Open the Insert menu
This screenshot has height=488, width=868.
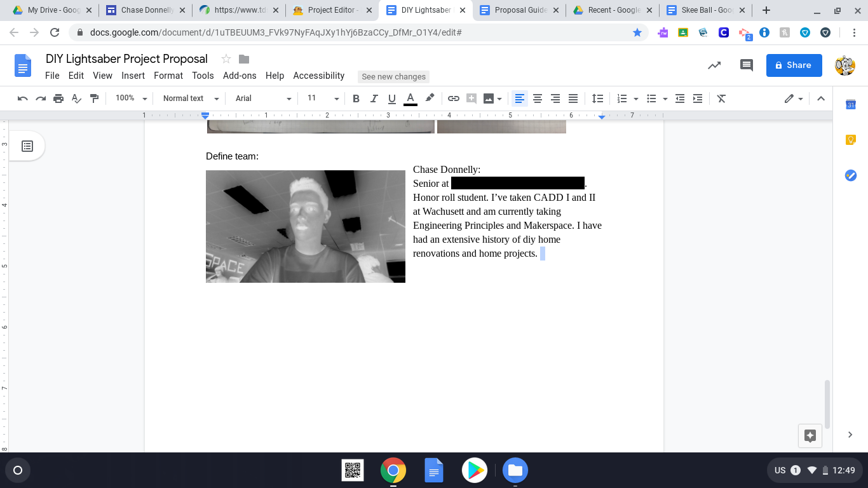(x=133, y=76)
